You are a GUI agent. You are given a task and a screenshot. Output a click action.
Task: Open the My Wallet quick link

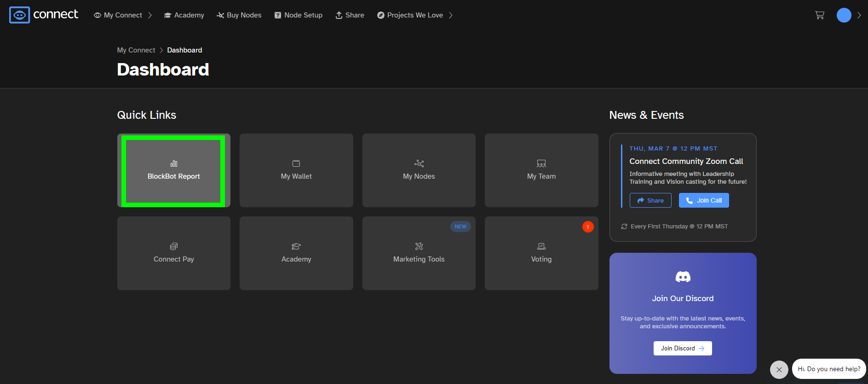click(x=296, y=170)
